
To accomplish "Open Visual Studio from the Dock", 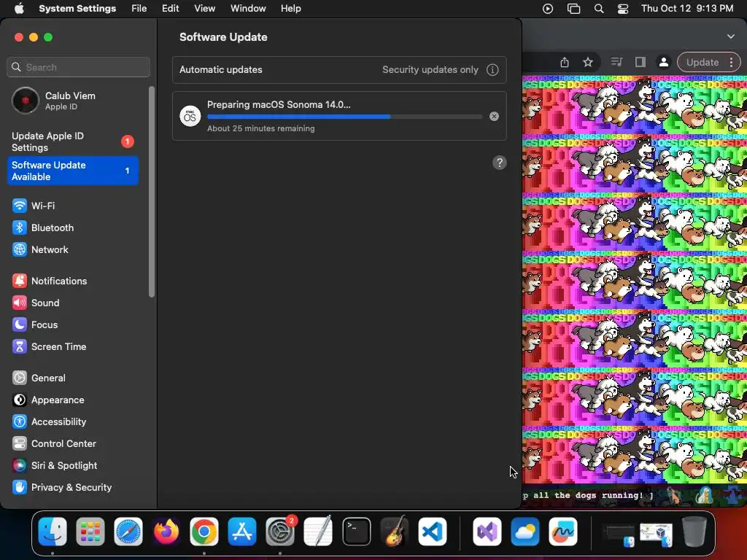I will (x=487, y=532).
